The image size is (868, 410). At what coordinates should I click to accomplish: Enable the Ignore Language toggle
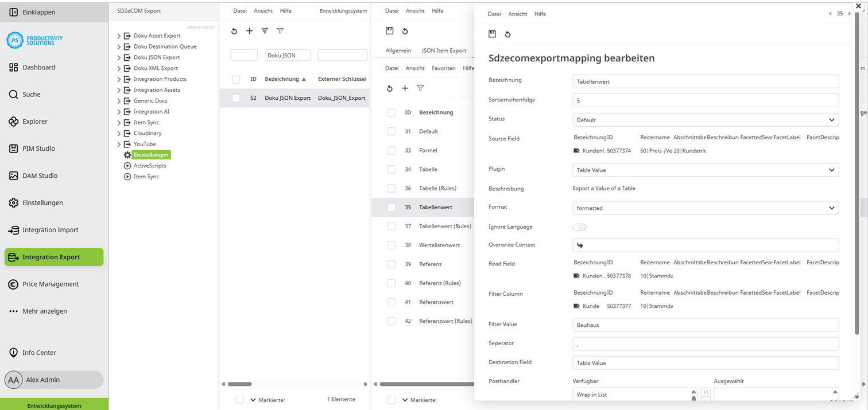point(579,227)
